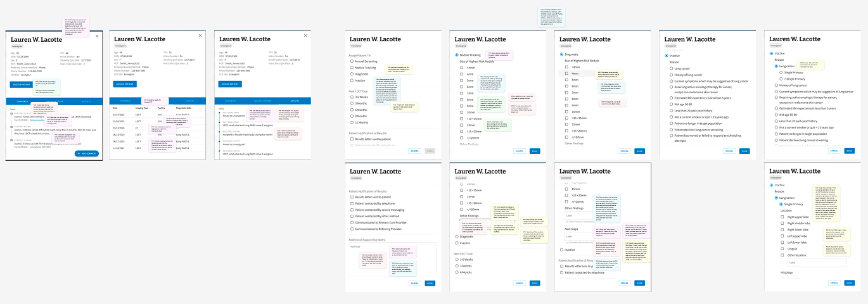Screen dimensions: 868x304
Task: Check the Right middle lobe box
Action: coord(782,223)
